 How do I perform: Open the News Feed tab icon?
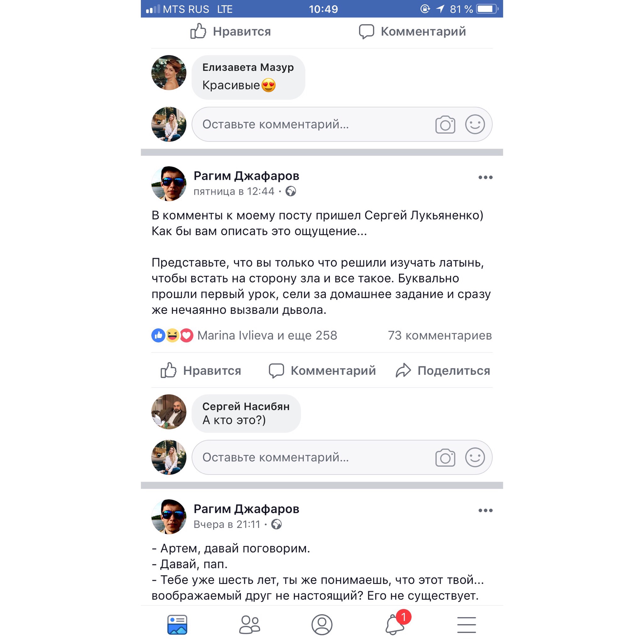177,625
